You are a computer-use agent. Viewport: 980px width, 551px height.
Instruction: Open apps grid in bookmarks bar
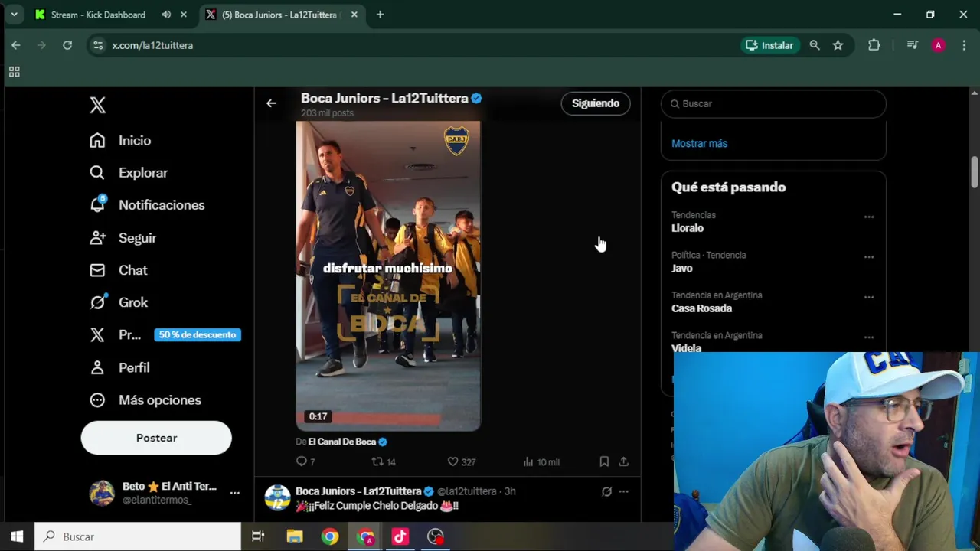tap(14, 72)
